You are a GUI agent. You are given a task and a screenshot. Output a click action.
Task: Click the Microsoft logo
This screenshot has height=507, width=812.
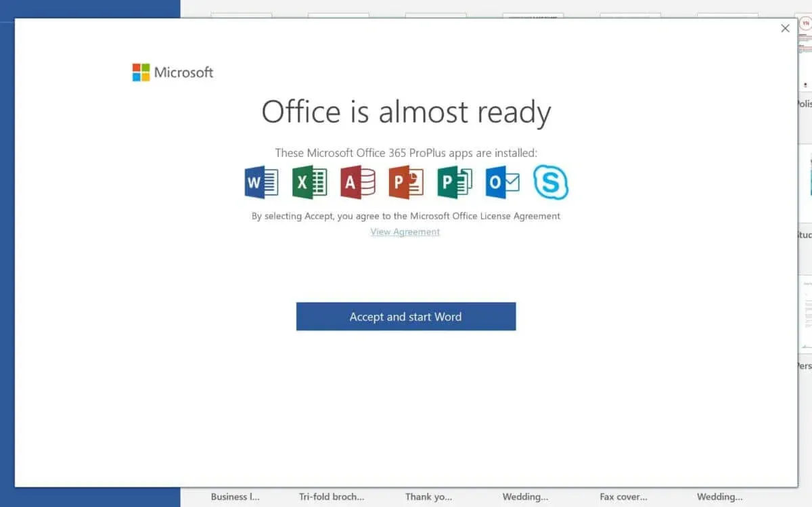[x=172, y=72]
